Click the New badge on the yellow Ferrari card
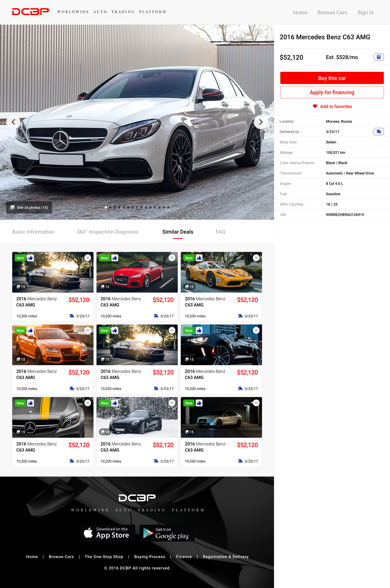Viewport: 390px width, 588px height. pos(189,258)
